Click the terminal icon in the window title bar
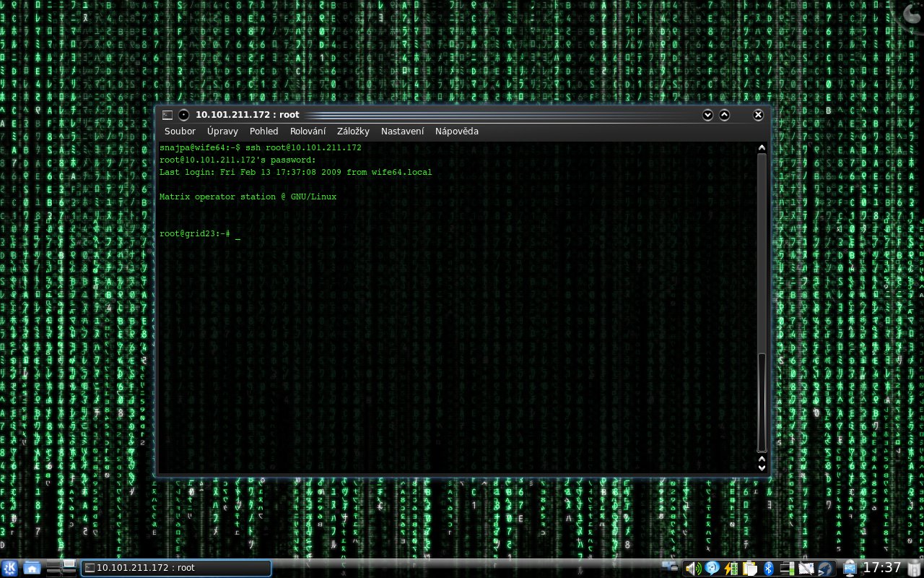Screen dimensions: 924x578 tap(167, 115)
